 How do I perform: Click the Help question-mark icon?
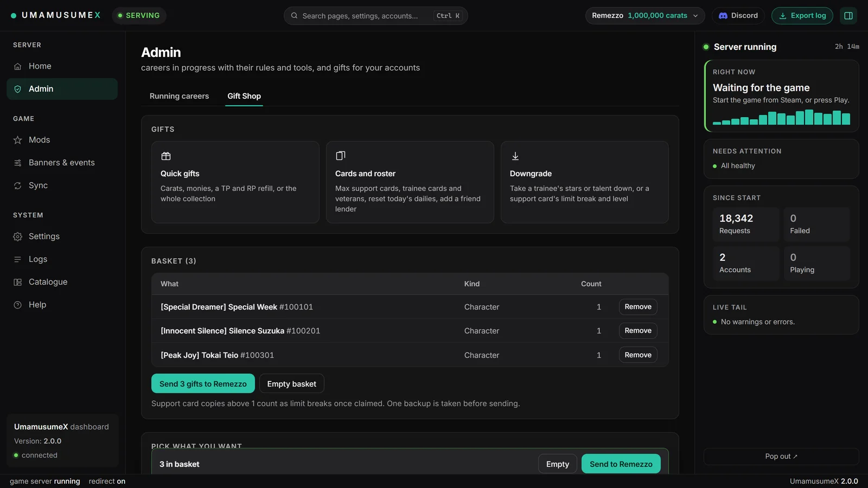tap(17, 305)
